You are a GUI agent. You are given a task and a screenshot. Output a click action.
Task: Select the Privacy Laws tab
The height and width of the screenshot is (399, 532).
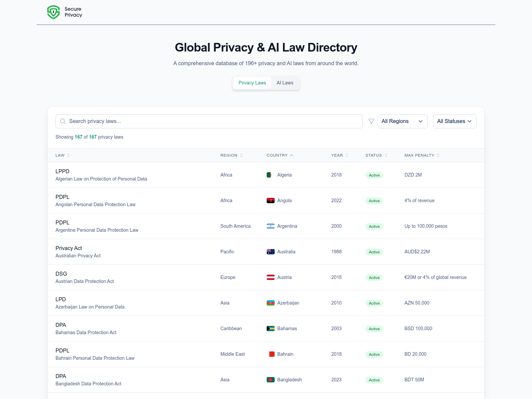252,82
